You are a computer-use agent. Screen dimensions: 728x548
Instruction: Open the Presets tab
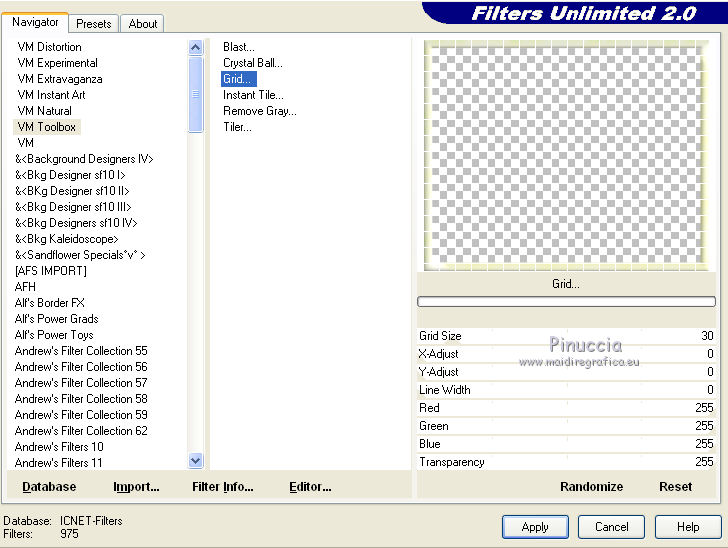(x=94, y=24)
